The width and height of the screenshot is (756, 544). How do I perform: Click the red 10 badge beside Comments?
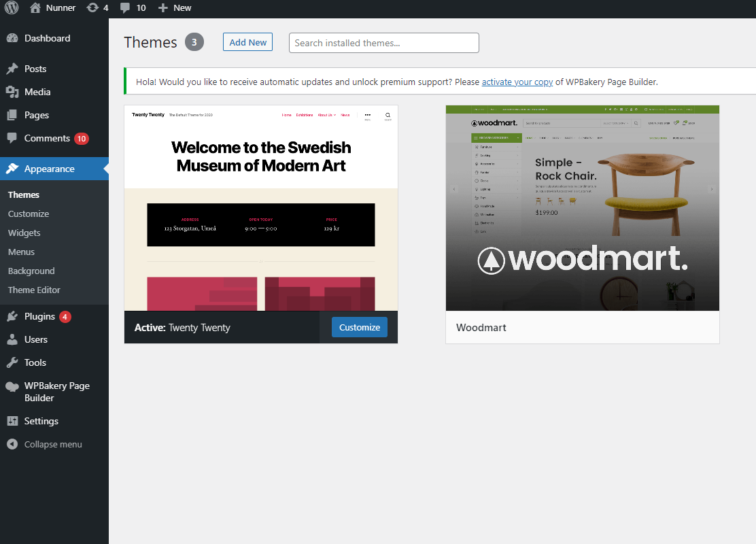coord(82,139)
